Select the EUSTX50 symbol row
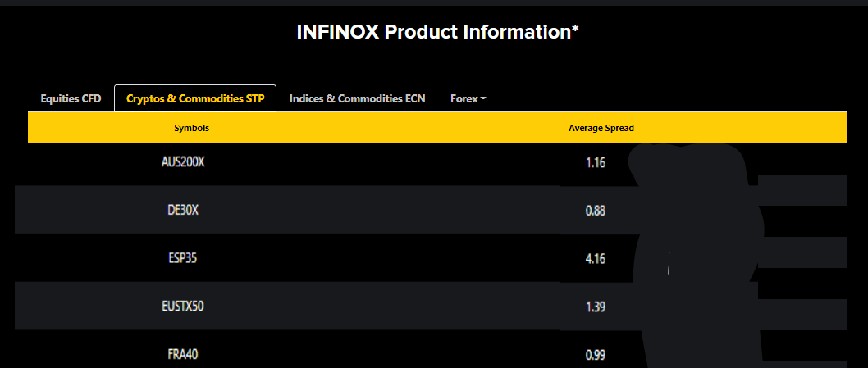 (x=183, y=306)
